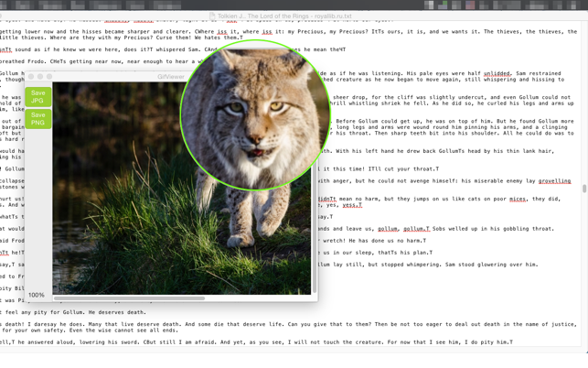This screenshot has height=368, width=588.
Task: Click the phrase 'still whispering and hissing'
Action: 510,80
